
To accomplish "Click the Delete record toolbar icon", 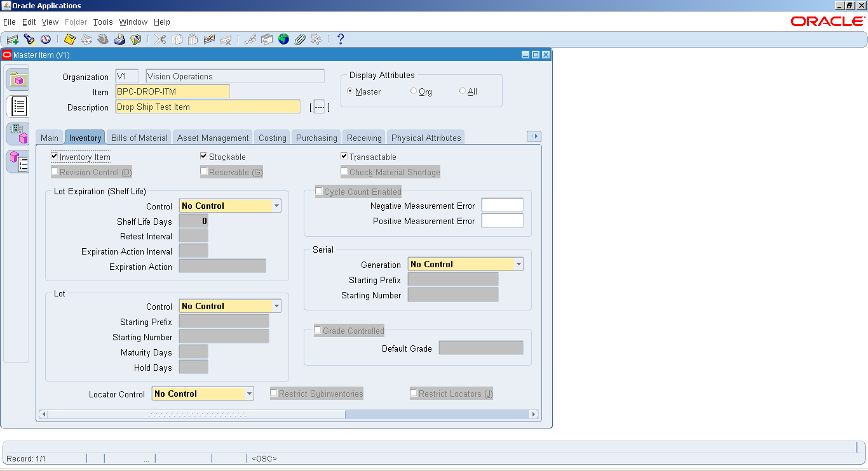I will click(x=226, y=39).
